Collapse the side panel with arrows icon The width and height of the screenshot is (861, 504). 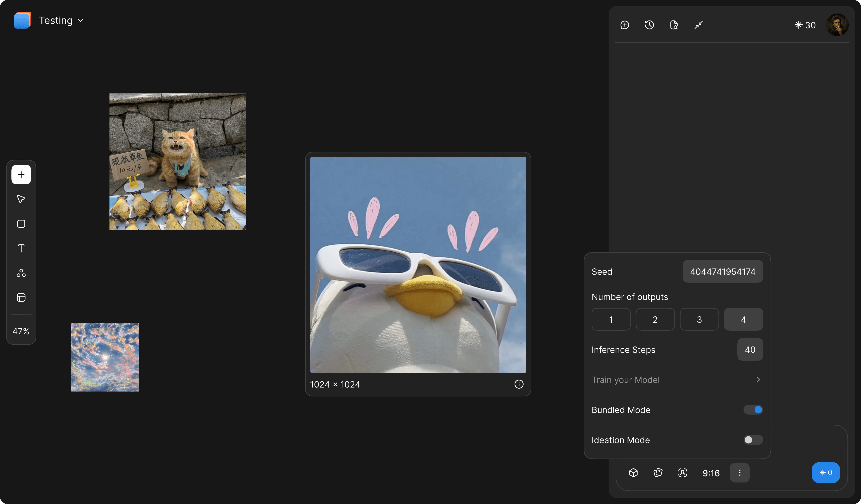point(698,25)
